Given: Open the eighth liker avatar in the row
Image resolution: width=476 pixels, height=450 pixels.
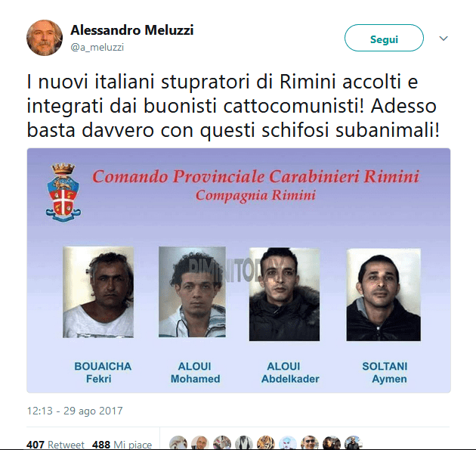Looking at the screenshot, I should 331,443.
